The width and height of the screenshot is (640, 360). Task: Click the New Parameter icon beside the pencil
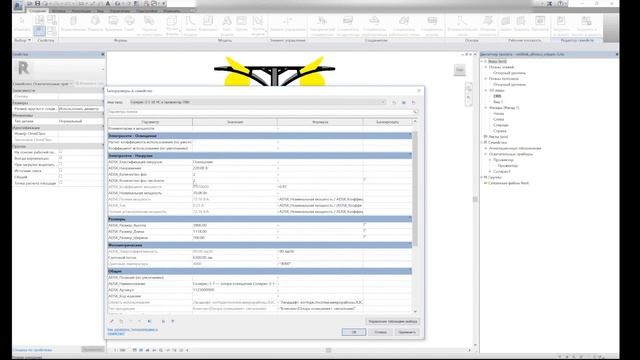(x=121, y=321)
